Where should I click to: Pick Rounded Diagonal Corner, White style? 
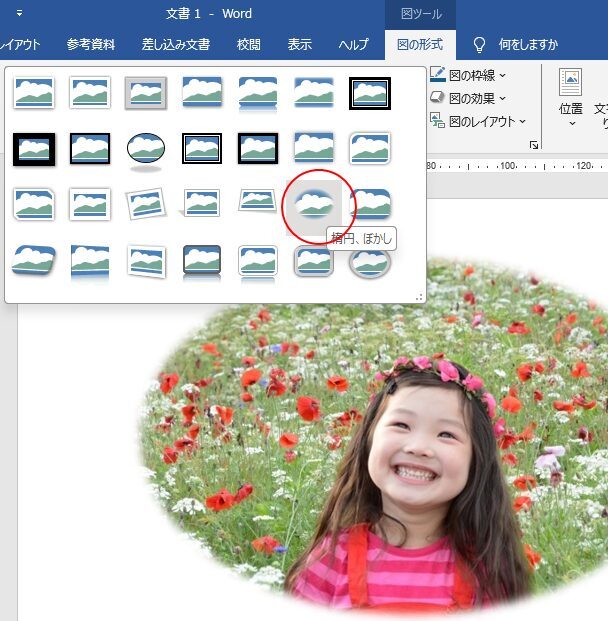370,149
